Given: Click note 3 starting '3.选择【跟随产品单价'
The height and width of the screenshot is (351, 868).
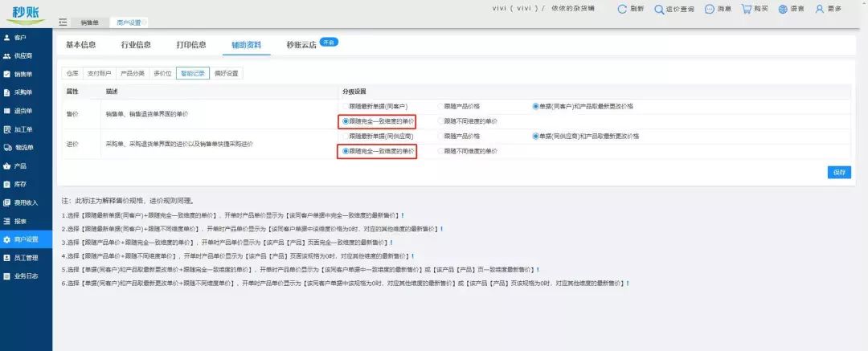Looking at the screenshot, I should pos(227,243).
